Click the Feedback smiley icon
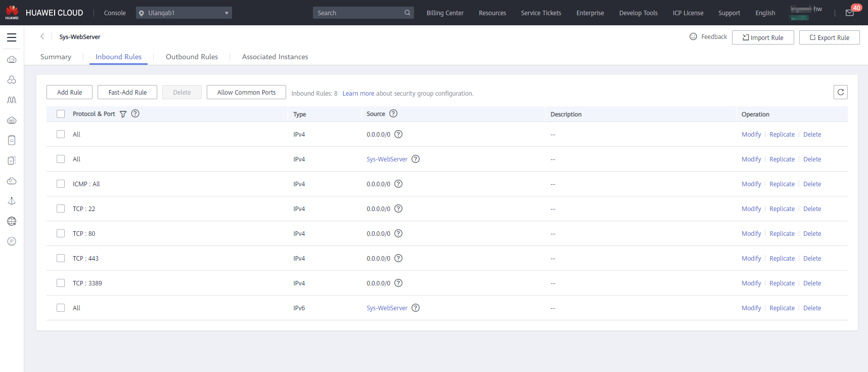868x372 pixels. (693, 36)
